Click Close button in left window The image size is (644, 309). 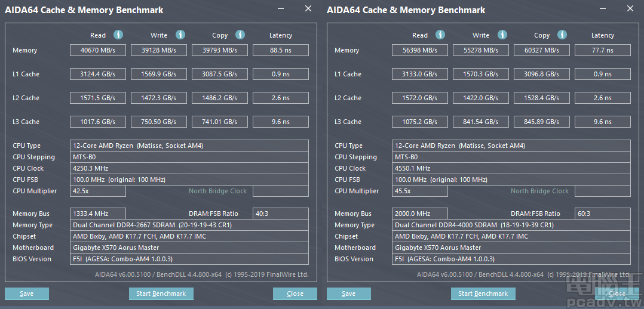(x=295, y=293)
